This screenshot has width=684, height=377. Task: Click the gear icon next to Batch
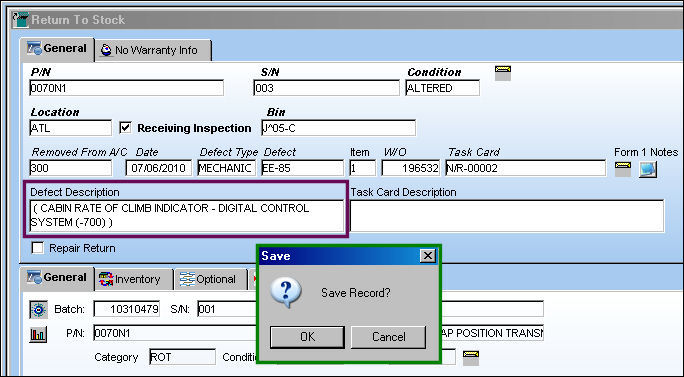[x=38, y=309]
